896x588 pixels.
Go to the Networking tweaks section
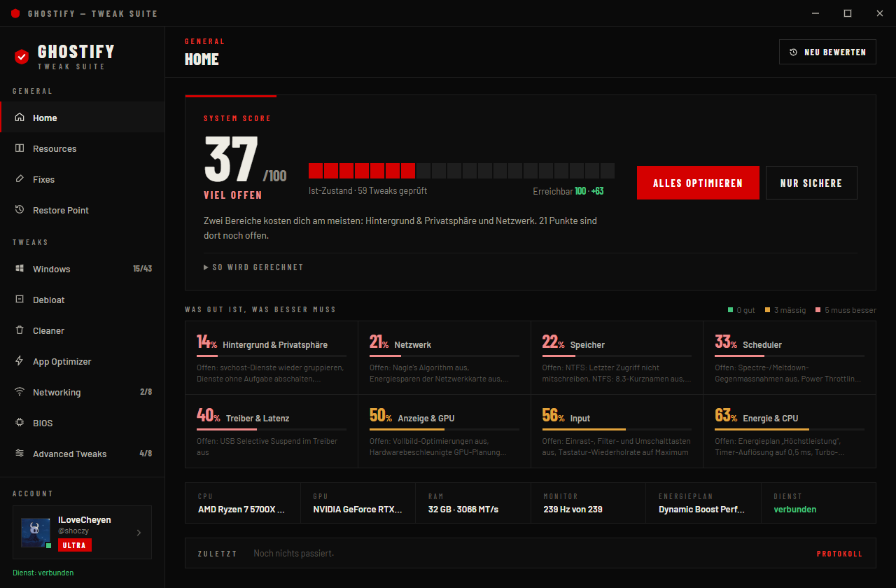click(83, 392)
